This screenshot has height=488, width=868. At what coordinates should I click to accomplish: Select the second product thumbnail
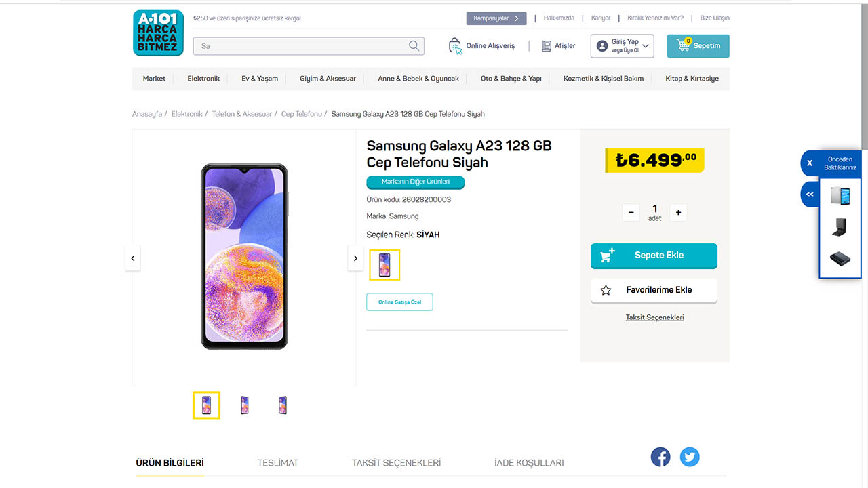click(x=245, y=405)
